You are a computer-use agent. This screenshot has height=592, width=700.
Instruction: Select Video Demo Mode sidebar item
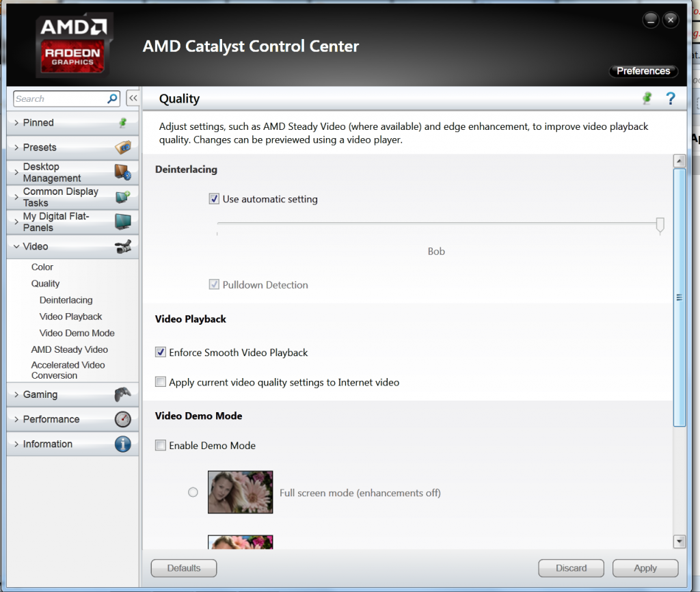(x=77, y=333)
